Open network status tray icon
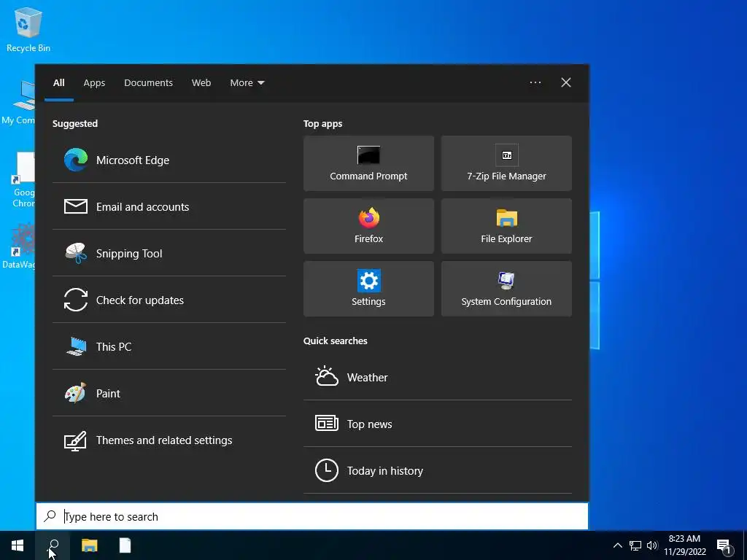 (635, 545)
